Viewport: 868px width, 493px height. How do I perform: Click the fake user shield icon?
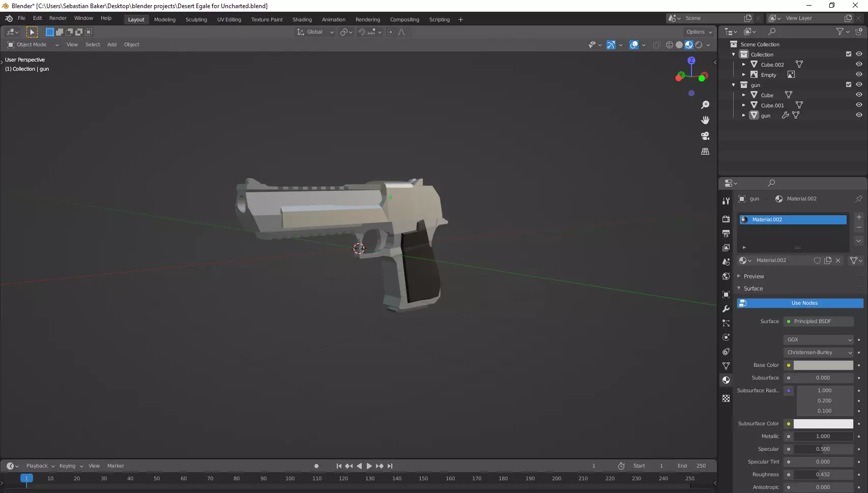coord(817,260)
